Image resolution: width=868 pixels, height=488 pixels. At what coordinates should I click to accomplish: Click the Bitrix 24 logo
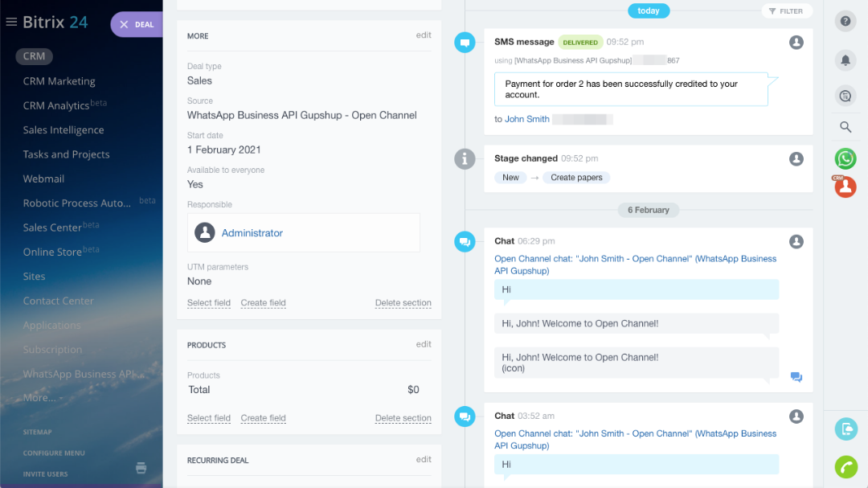[x=55, y=23]
